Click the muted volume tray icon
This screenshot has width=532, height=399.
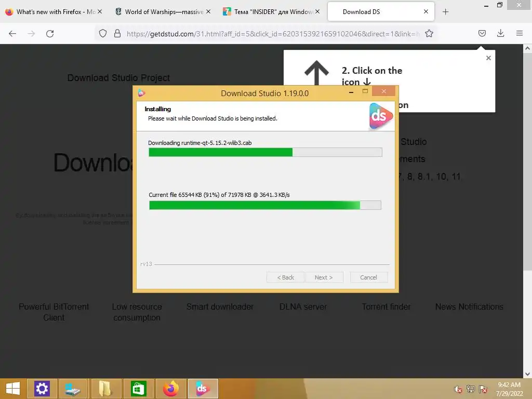coord(458,389)
